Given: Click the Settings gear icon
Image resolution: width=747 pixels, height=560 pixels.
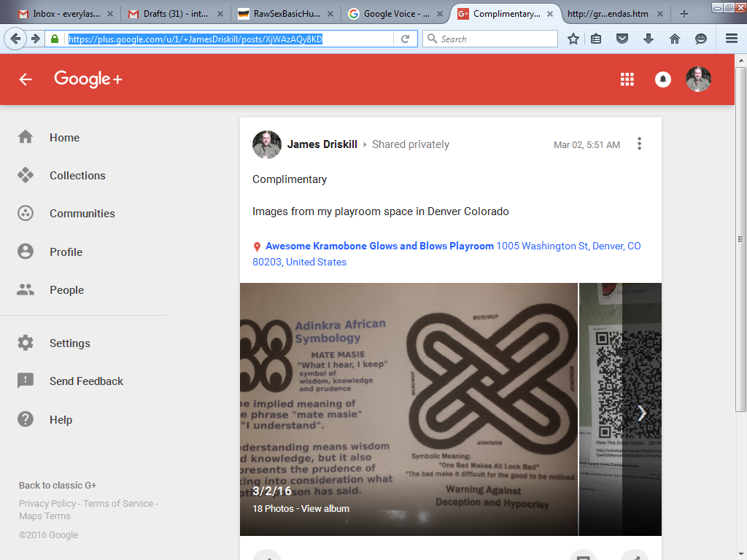Looking at the screenshot, I should click(26, 343).
